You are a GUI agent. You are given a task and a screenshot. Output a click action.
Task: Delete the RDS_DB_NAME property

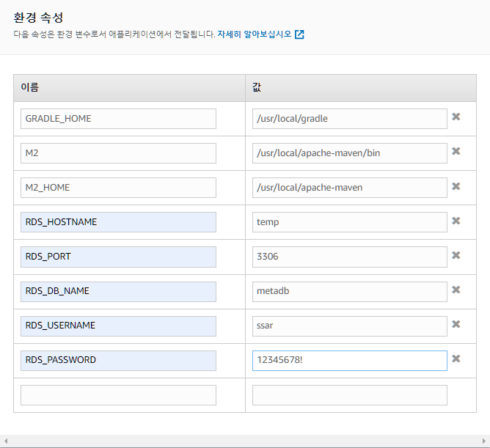point(456,290)
